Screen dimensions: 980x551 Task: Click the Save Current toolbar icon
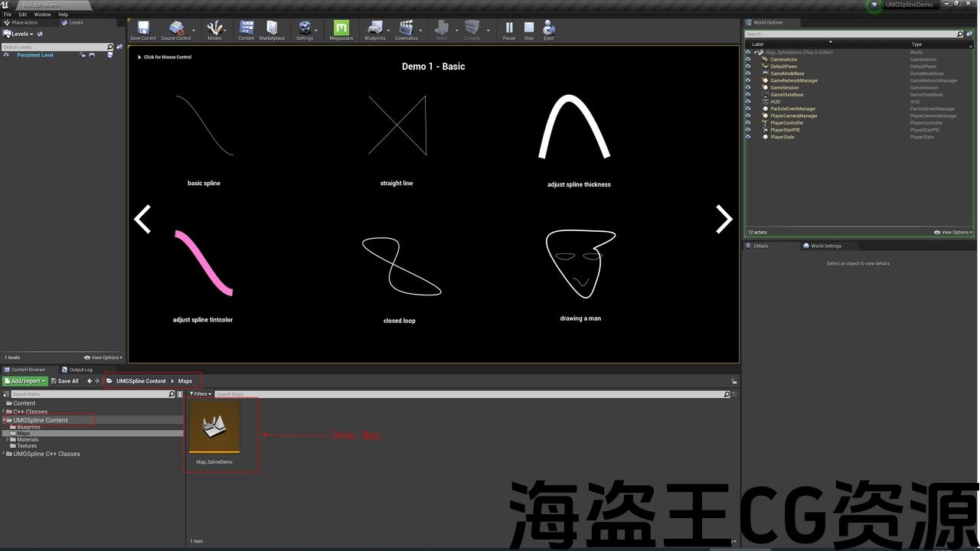142,29
